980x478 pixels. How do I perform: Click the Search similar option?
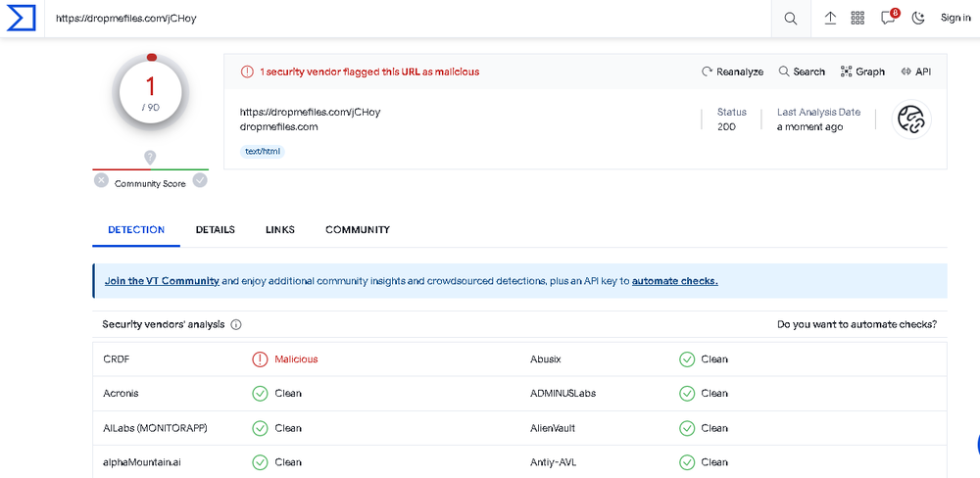point(802,72)
